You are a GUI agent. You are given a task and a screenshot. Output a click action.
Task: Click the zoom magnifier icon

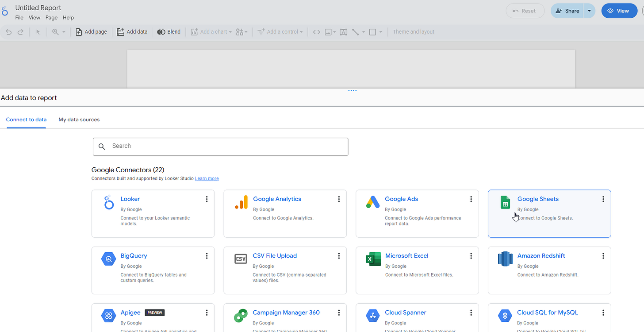[x=55, y=32]
